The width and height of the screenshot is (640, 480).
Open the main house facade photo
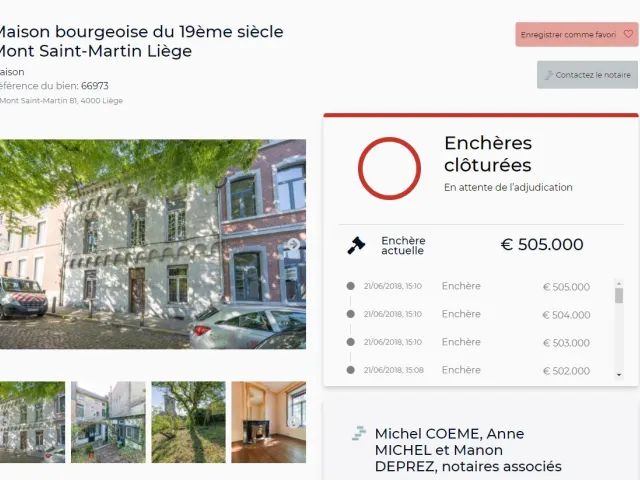pyautogui.click(x=153, y=244)
